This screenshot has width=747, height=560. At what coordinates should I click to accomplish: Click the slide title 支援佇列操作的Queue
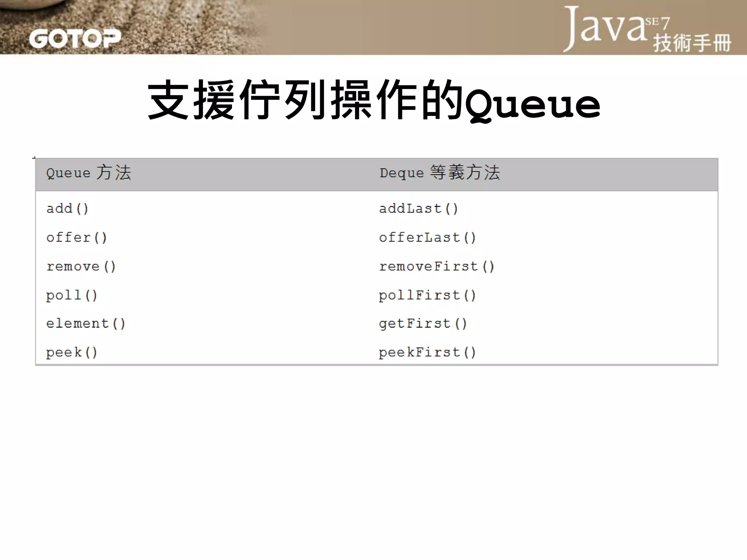point(373,100)
